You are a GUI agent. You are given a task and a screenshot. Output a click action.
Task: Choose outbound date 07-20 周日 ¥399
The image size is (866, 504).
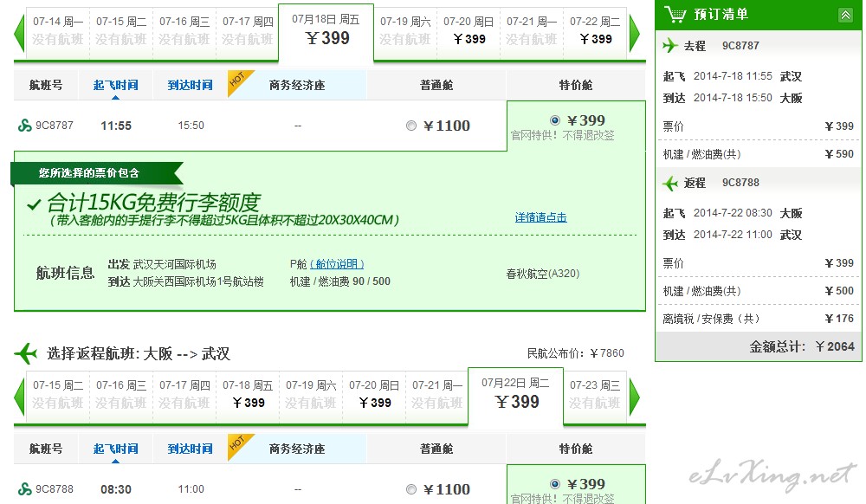[x=469, y=30]
